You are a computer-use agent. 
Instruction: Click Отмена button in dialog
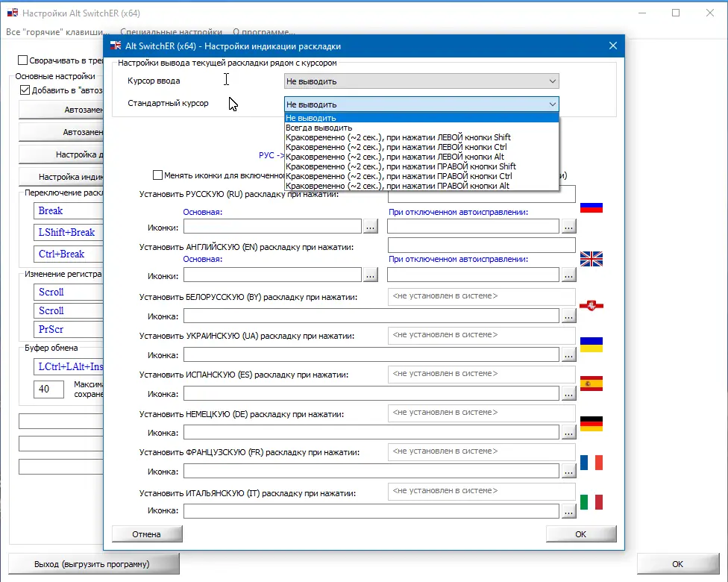147,534
